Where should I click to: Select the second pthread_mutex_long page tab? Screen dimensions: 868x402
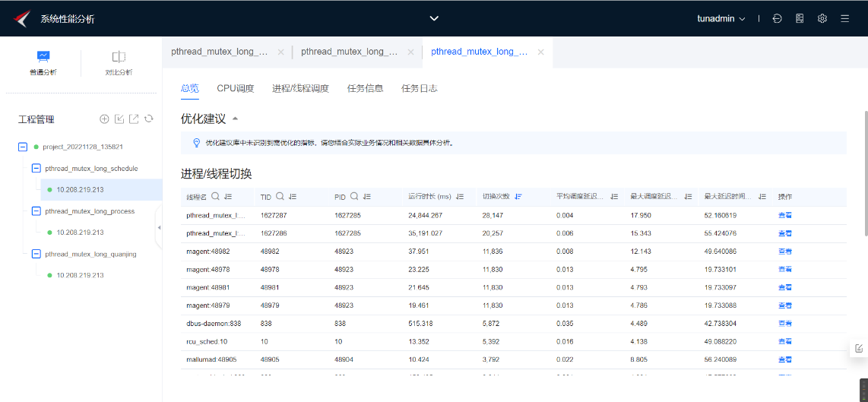click(350, 52)
